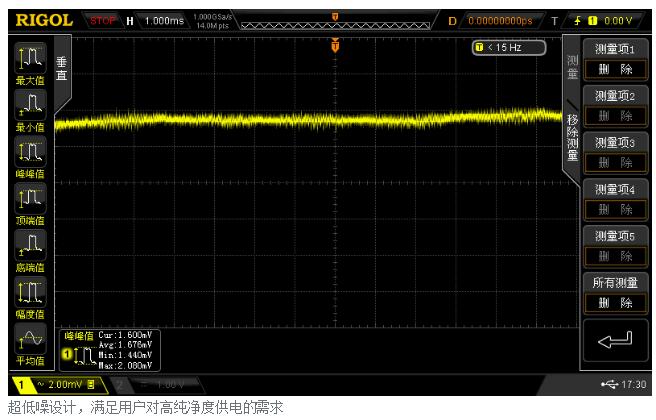This screenshot has width=656, height=420.
Task: Click the USB connection status icon
Action: pos(610,385)
